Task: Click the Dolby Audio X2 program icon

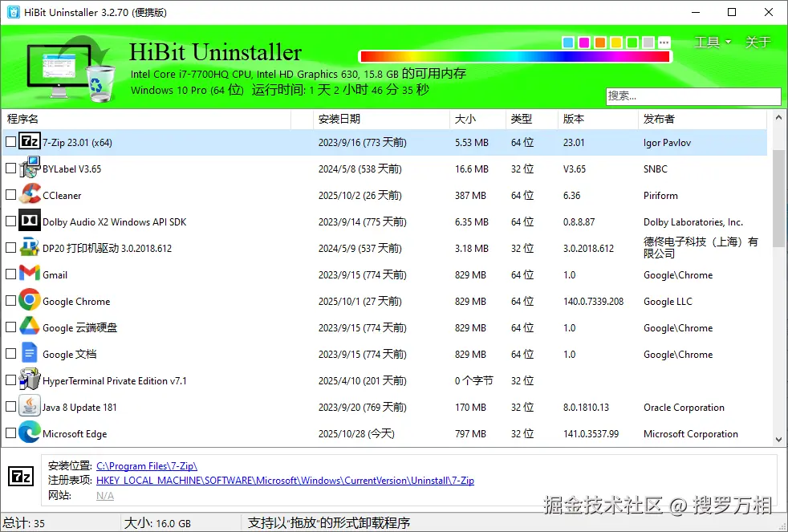Action: pos(30,221)
